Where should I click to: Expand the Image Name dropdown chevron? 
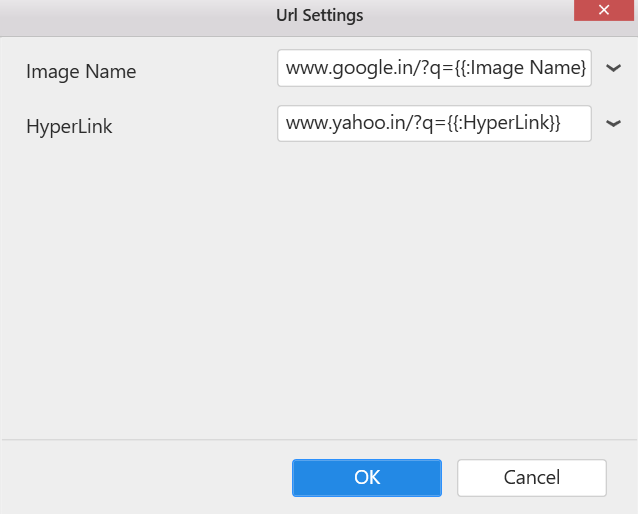tap(613, 69)
